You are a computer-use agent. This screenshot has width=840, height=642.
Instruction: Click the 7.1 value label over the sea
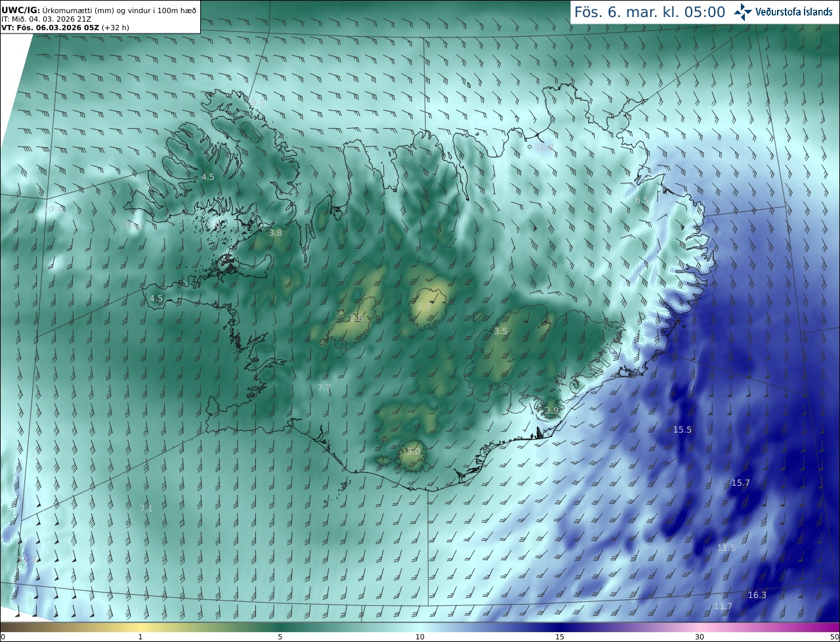pyautogui.click(x=146, y=508)
